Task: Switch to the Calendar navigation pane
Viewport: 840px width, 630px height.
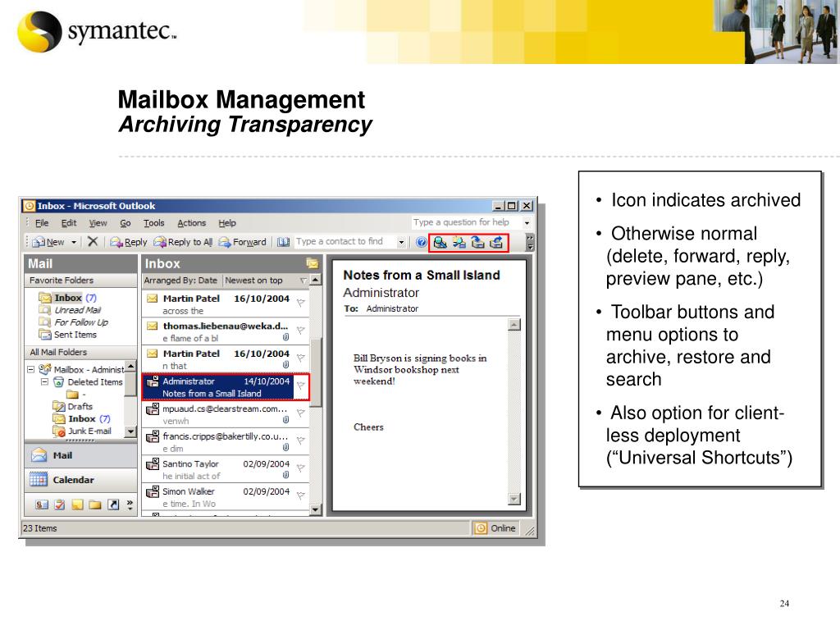Action: 80,480
